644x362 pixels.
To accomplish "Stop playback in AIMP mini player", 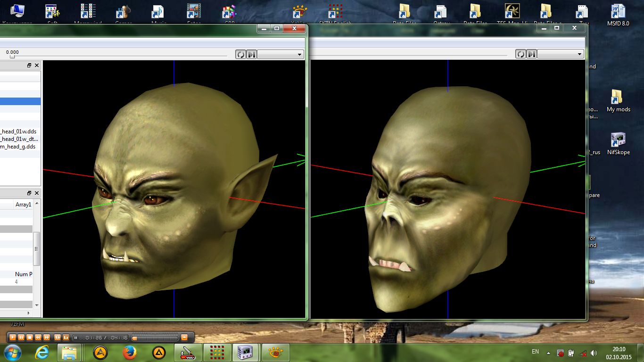I will [x=30, y=337].
